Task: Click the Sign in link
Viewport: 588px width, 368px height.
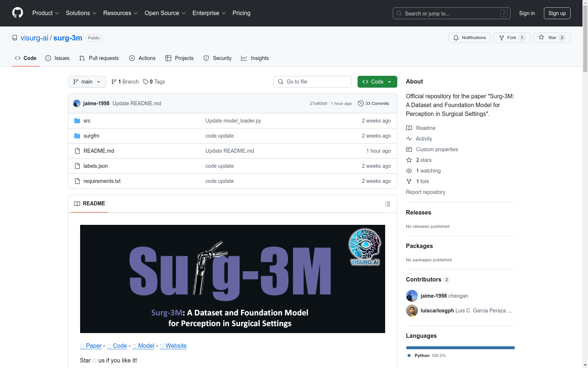Action: (527, 13)
